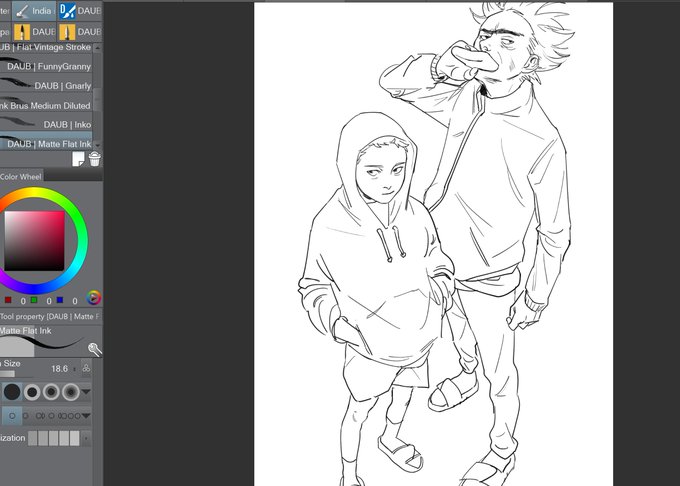Open the right yellow DAUB brush group tab
Screen dimensions: 680x486
79,32
